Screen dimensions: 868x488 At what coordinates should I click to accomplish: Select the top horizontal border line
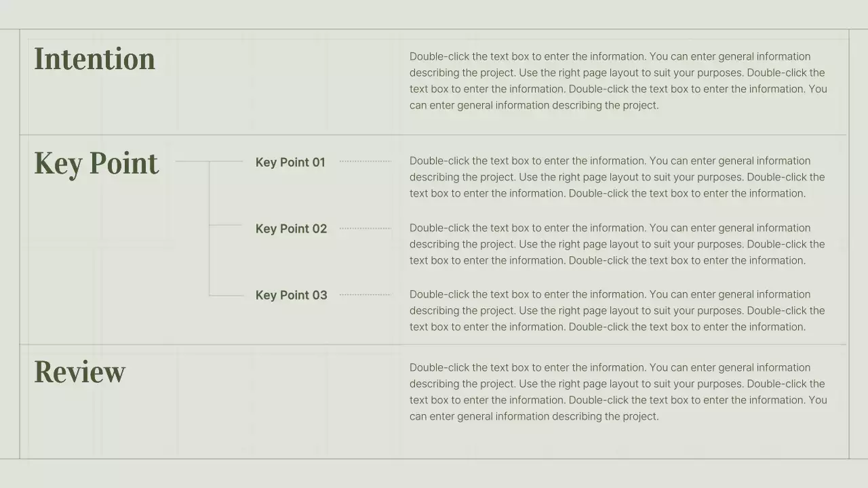point(434,29)
